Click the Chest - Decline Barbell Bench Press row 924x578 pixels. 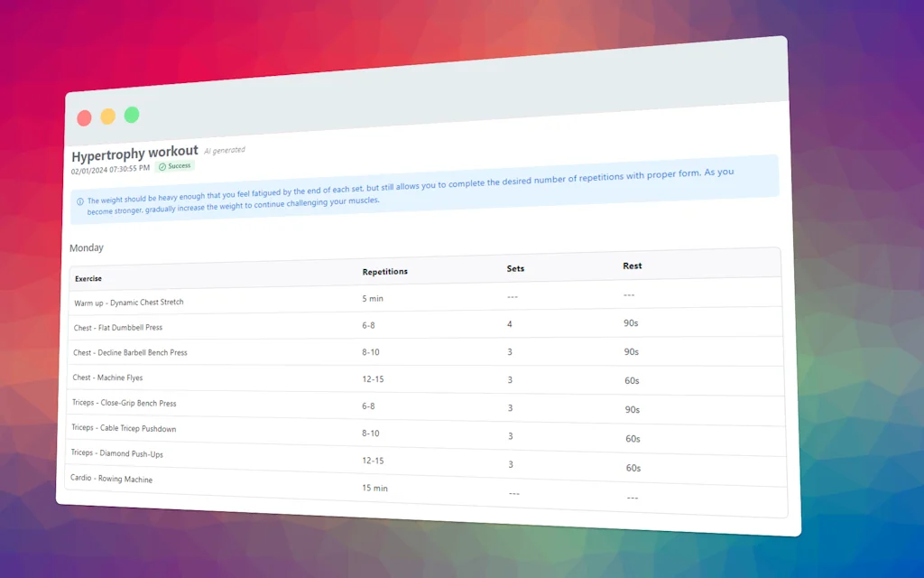[131, 352]
